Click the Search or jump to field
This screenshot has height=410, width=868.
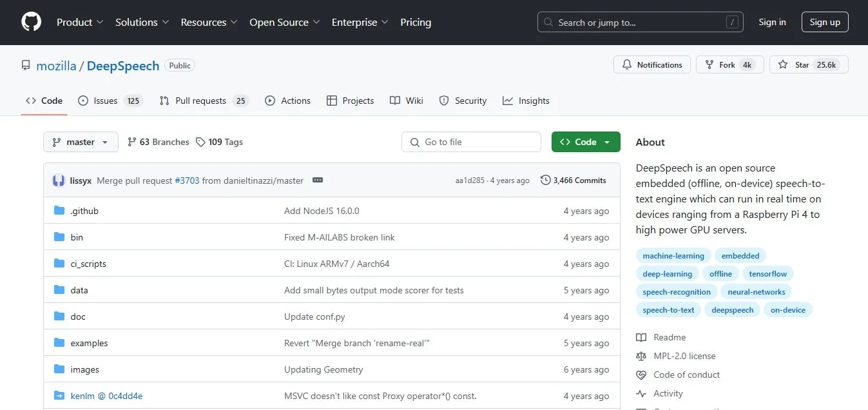coord(641,23)
